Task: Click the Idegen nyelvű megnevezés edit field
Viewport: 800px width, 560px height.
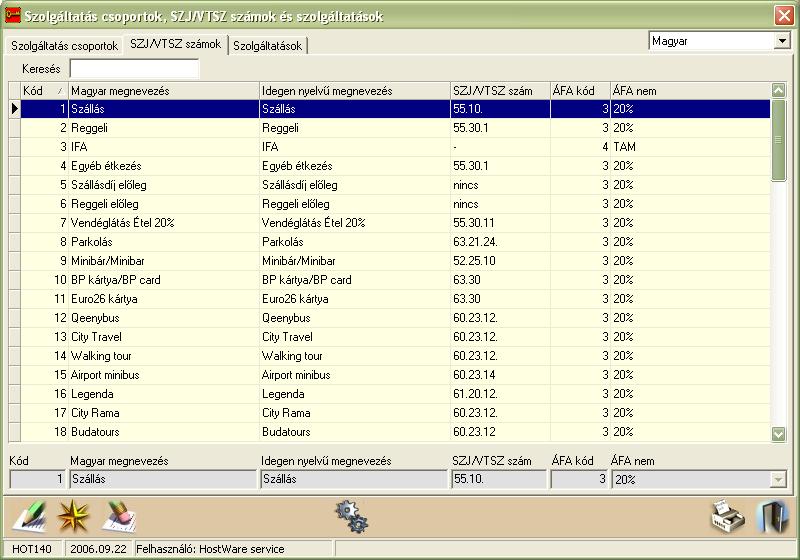Action: point(354,479)
